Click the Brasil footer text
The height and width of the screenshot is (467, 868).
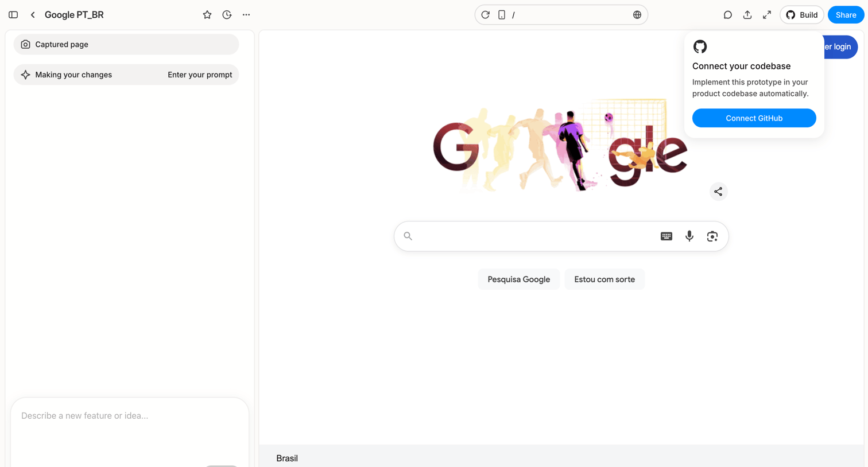287,458
